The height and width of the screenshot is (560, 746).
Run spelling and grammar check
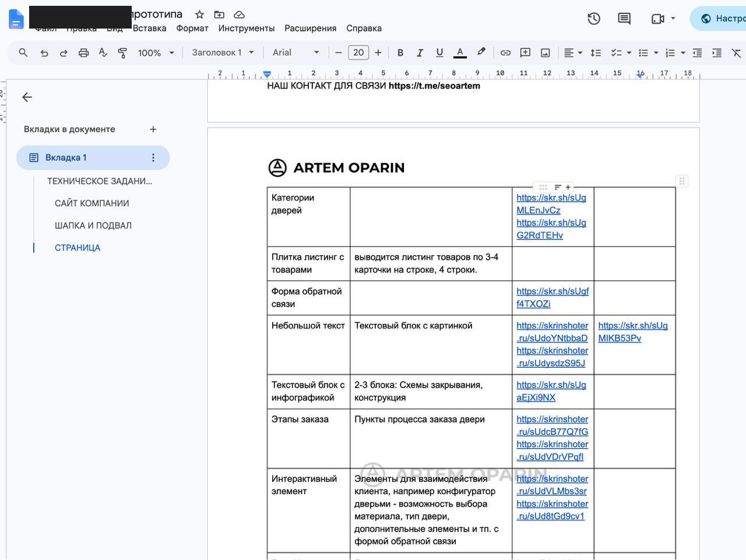(103, 52)
